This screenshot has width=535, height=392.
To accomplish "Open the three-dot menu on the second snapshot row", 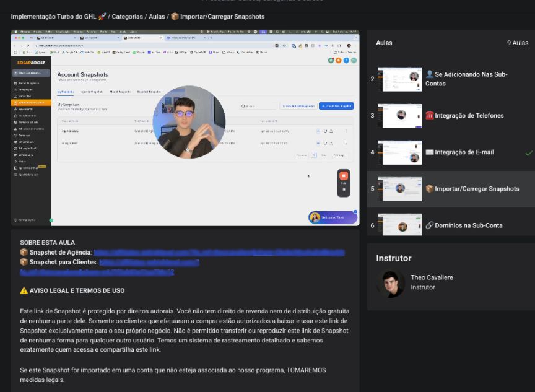I will click(346, 143).
